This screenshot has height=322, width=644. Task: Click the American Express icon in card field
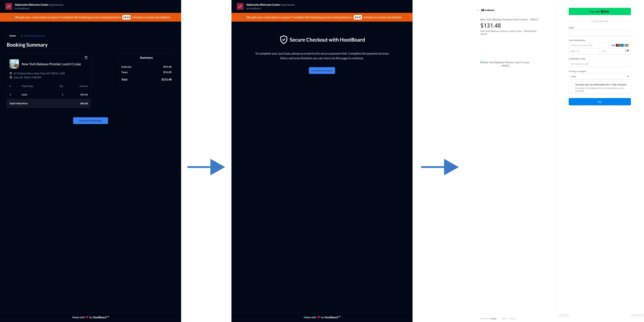(x=622, y=45)
